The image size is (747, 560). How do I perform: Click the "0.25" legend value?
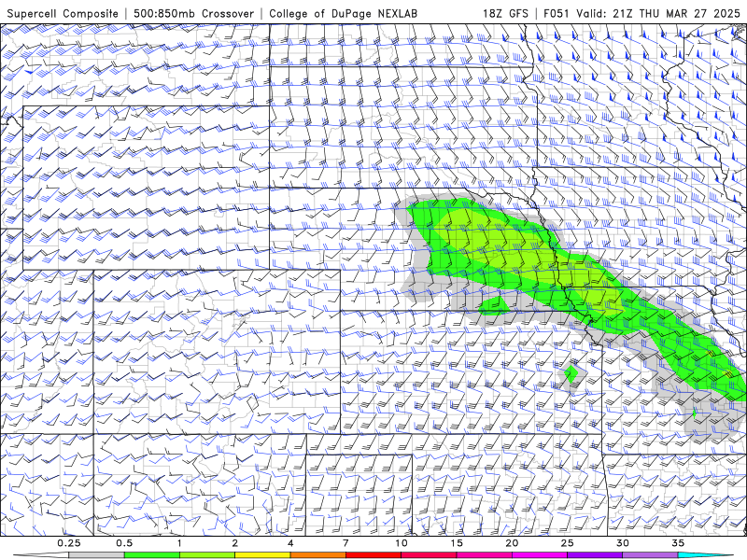coord(69,543)
